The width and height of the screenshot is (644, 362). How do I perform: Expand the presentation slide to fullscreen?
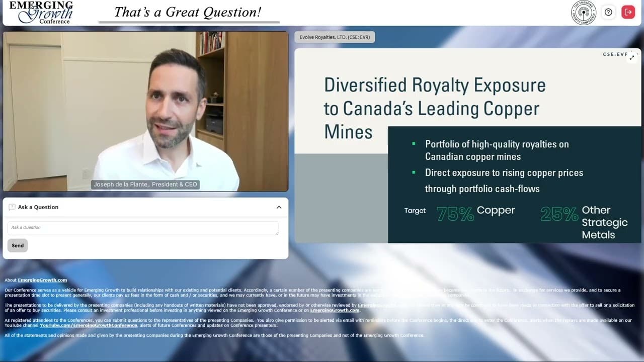coord(632,57)
